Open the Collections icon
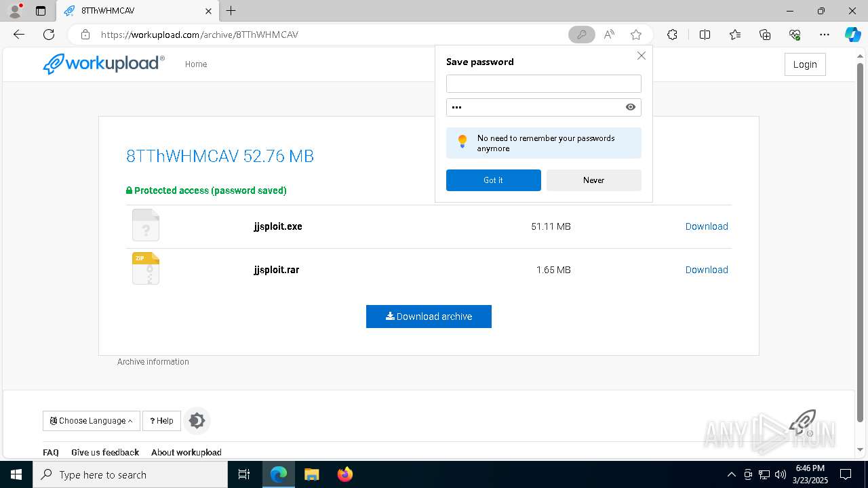The image size is (868, 488). click(x=765, y=35)
